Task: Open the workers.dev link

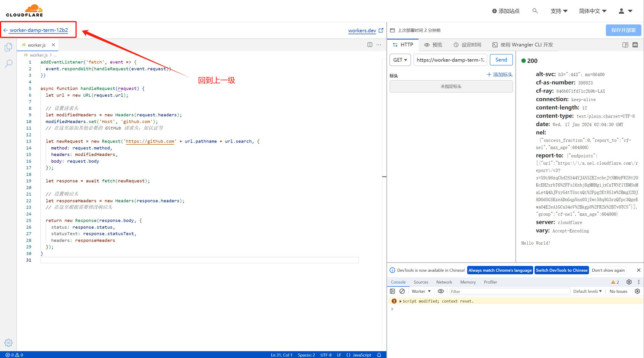Action: click(362, 30)
